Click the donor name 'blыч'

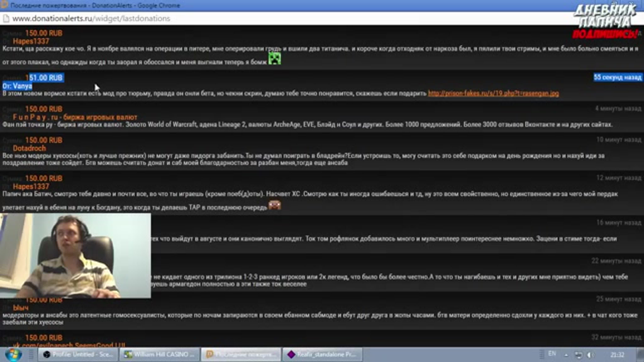20,308
